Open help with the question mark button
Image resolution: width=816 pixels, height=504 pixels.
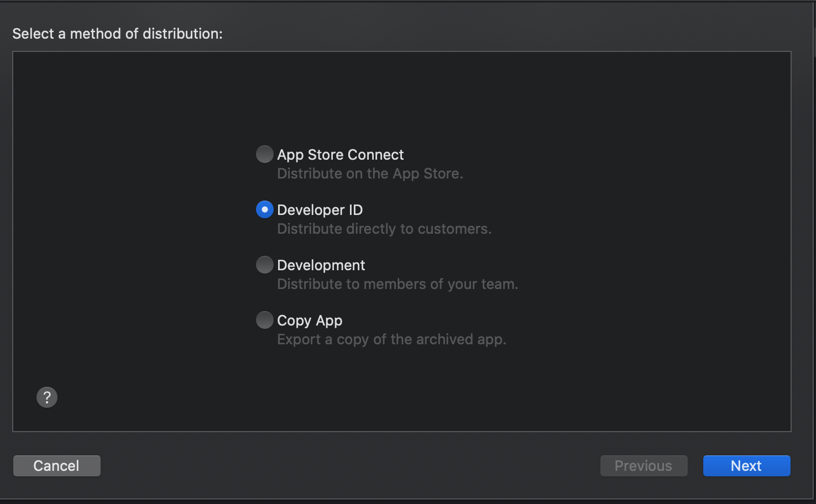(x=47, y=397)
